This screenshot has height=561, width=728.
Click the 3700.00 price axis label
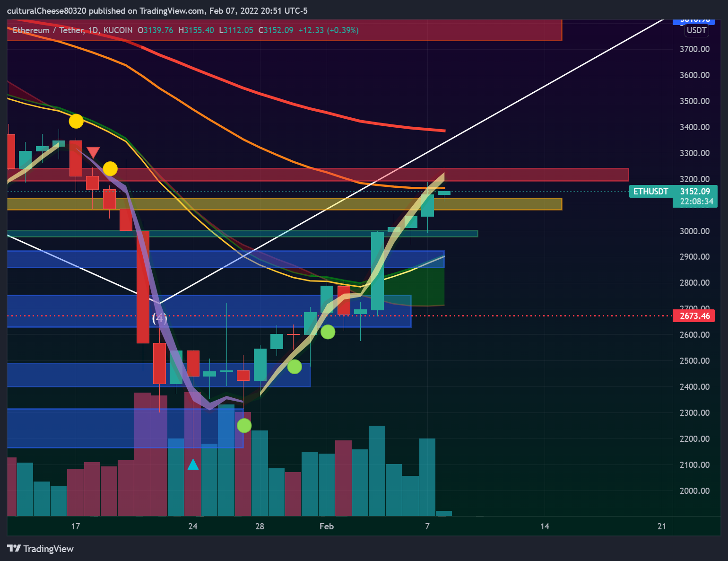pyautogui.click(x=694, y=49)
